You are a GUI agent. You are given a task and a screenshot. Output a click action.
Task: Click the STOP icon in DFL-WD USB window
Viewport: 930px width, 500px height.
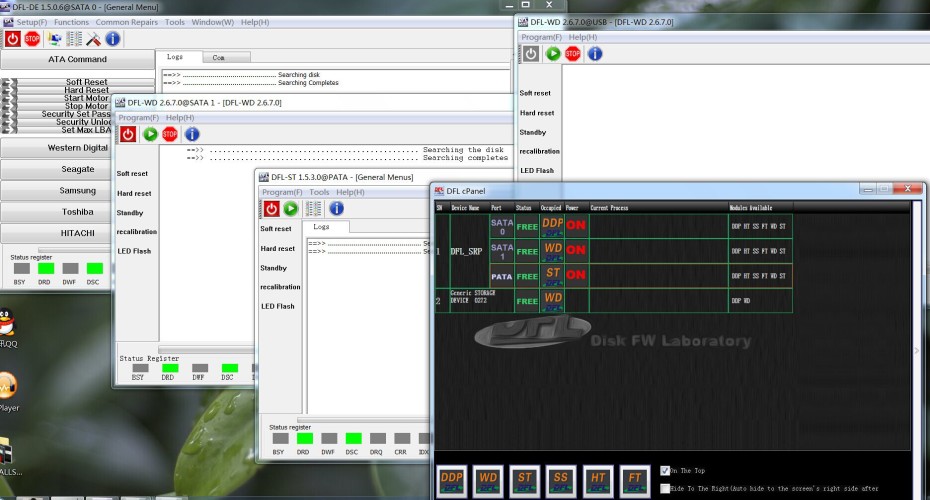point(573,54)
